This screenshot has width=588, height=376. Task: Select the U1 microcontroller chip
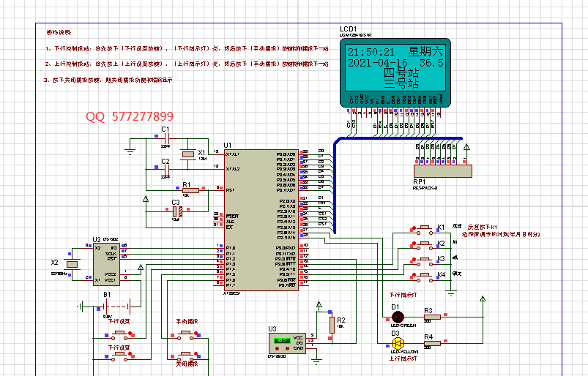(261, 220)
